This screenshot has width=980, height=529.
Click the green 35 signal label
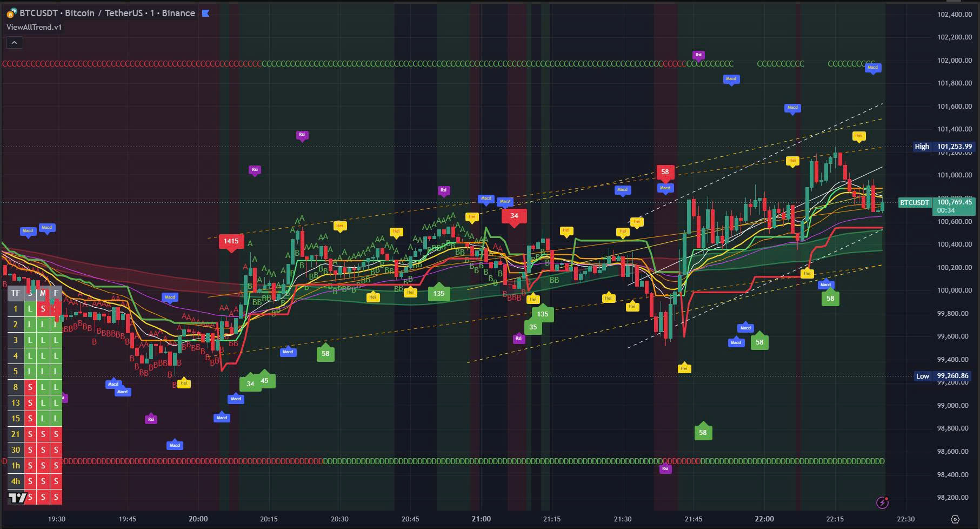[533, 327]
